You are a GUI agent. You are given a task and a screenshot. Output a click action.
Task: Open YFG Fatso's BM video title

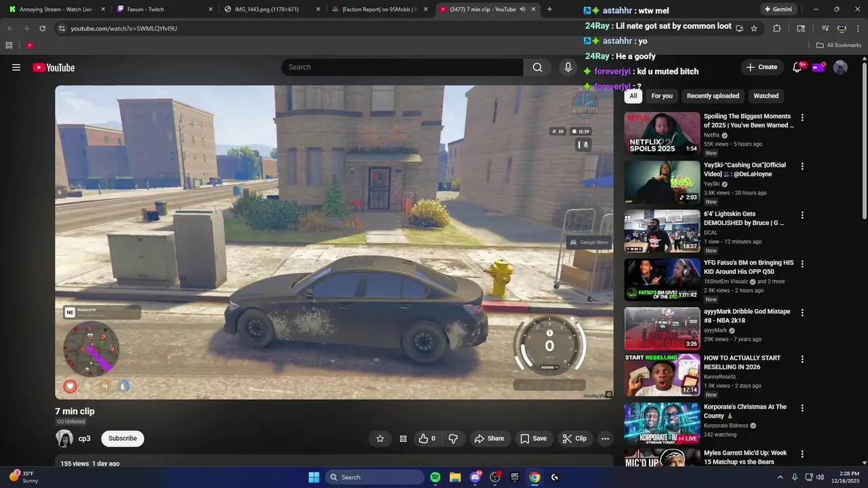749,267
